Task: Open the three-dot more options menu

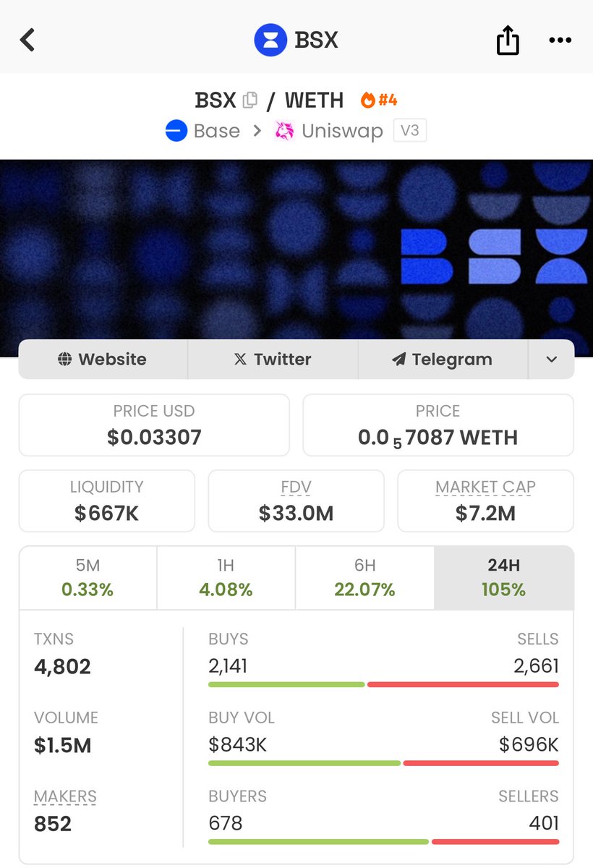Action: tap(560, 40)
